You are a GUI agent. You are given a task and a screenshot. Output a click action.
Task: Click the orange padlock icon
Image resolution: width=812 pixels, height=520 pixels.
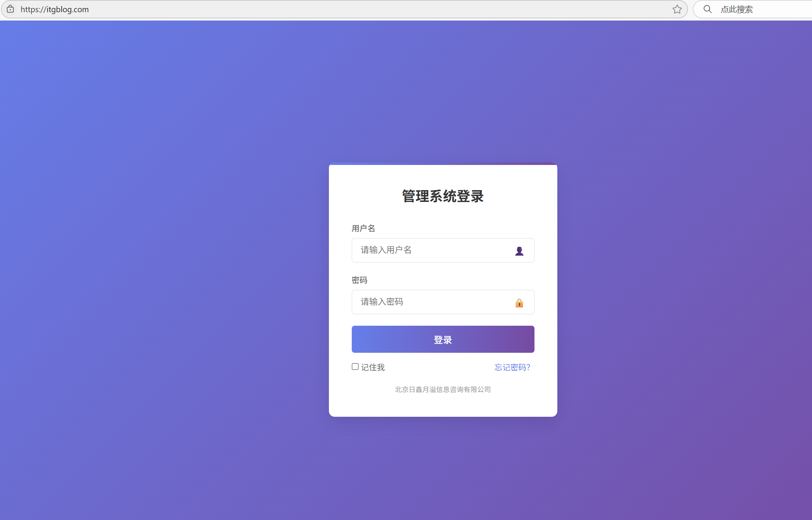[519, 303]
